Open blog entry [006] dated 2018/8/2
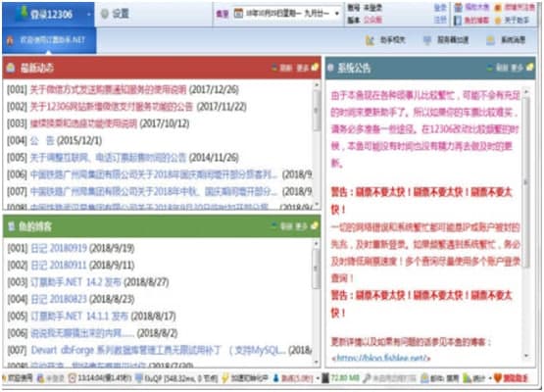544x392 pixels. [x=82, y=333]
